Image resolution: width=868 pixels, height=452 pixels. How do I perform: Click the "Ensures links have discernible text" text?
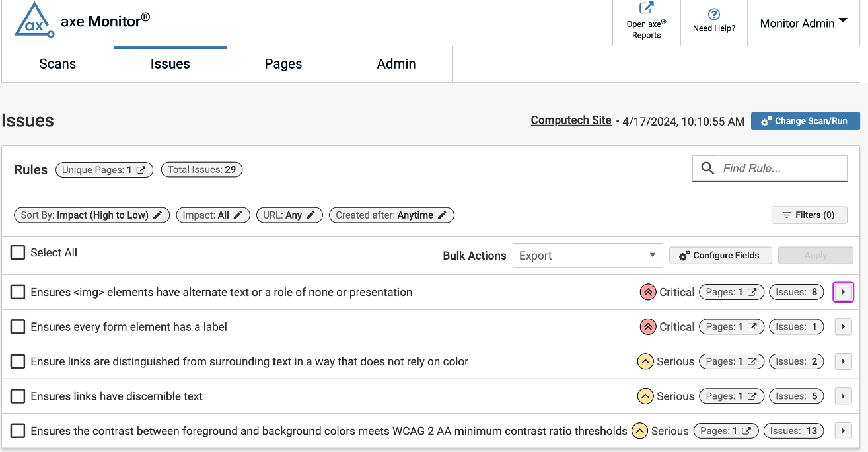[117, 396]
